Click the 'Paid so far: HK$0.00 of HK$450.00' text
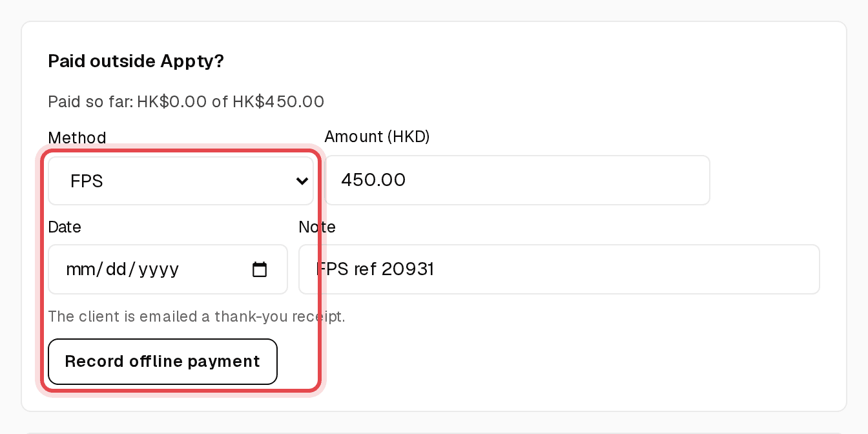Viewport: 868px width, 434px height. (x=186, y=101)
